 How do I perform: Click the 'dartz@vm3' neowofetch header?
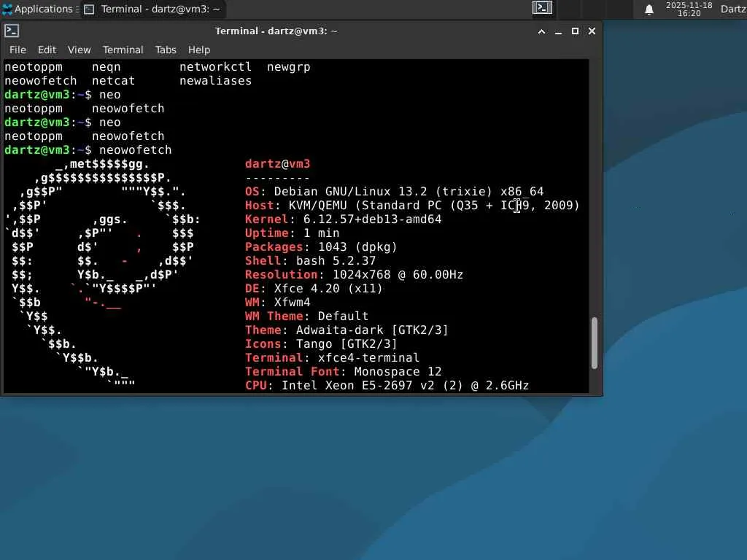pos(277,164)
